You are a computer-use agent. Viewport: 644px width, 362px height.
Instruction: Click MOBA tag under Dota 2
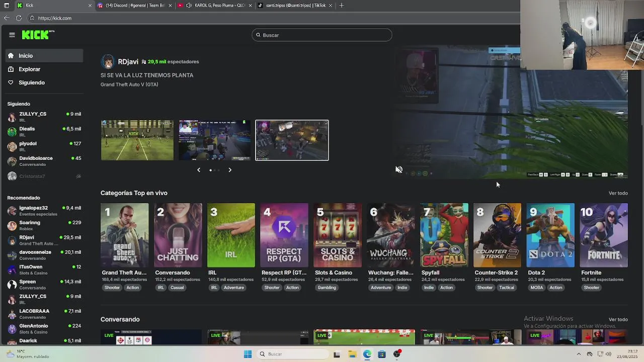click(x=536, y=288)
